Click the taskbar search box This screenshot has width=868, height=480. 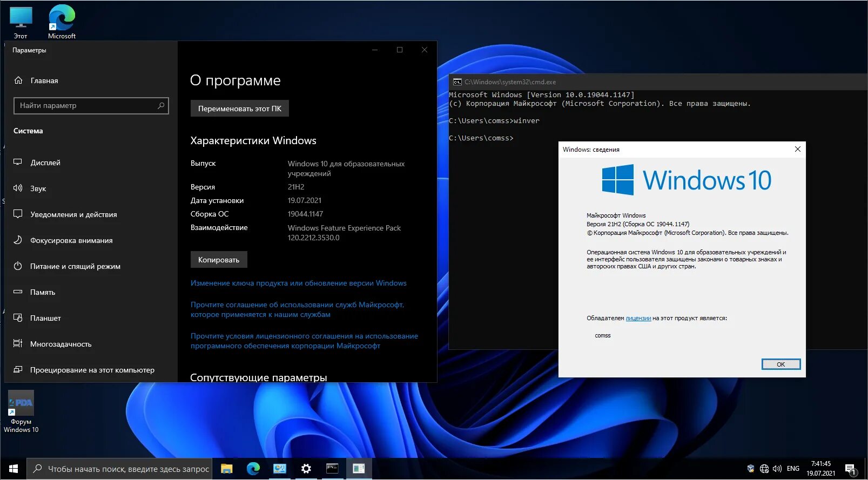(x=119, y=469)
